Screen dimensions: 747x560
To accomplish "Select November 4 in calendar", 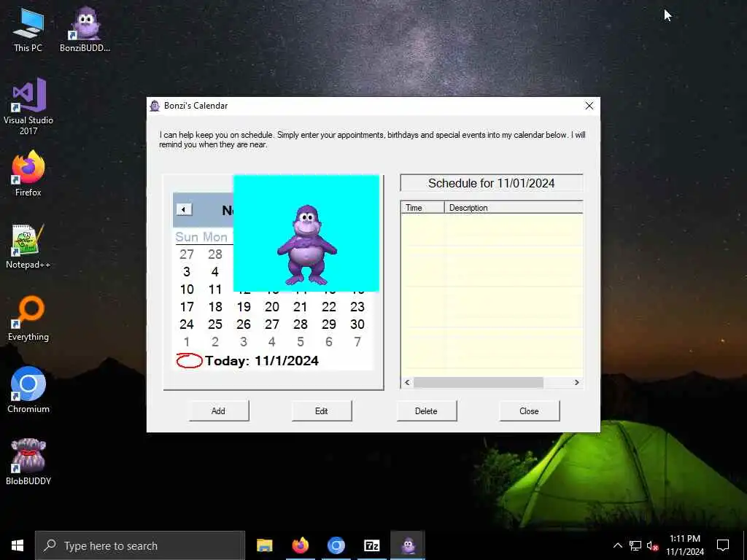I will (x=215, y=272).
